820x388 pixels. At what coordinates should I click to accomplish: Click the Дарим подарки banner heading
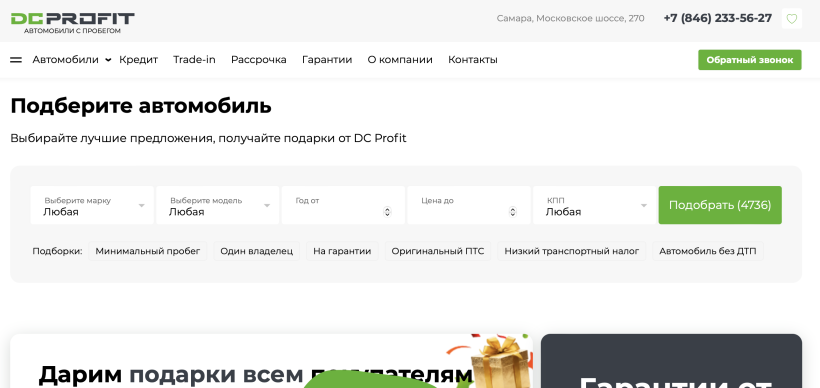tap(255, 374)
